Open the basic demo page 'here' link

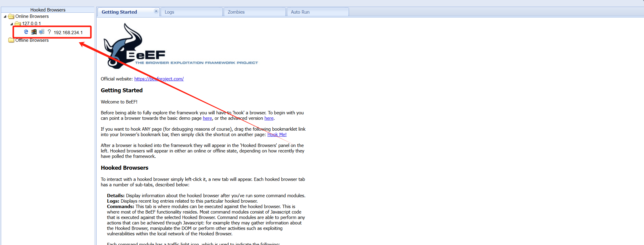207,118
